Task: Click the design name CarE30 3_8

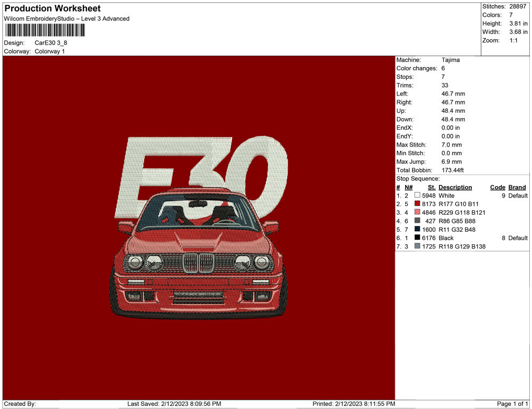Action: [x=51, y=43]
